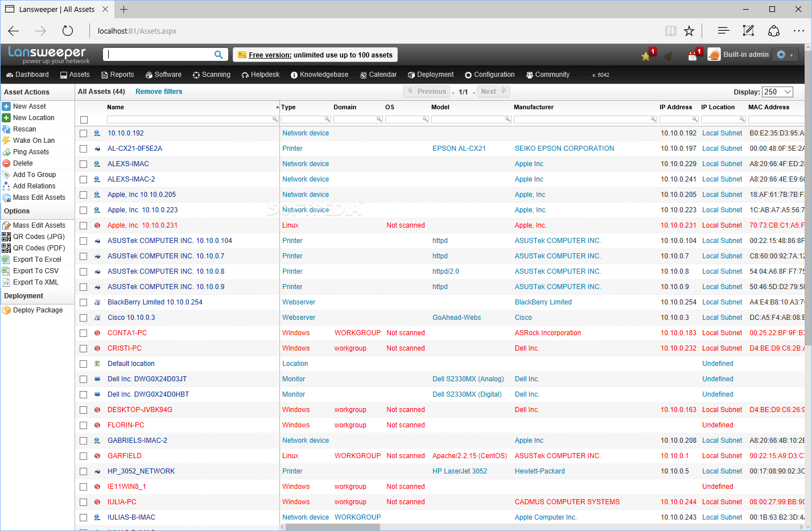The image size is (812, 531).
Task: Click the Add To Group tag icon
Action: 6,175
